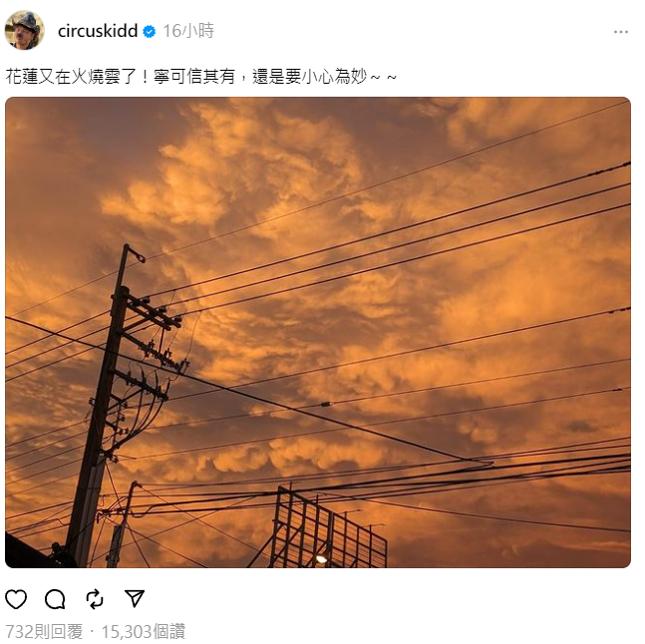Open the post's 16小時 timestamp

188,31
